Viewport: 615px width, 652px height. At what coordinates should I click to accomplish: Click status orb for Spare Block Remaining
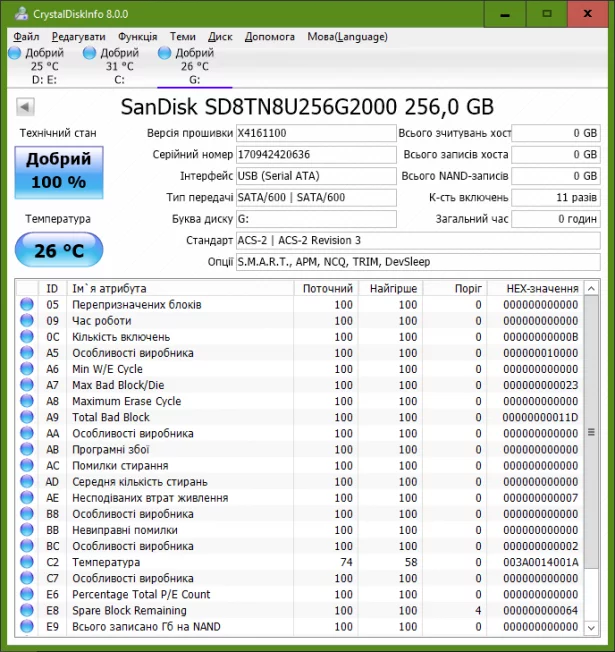pos(27,610)
